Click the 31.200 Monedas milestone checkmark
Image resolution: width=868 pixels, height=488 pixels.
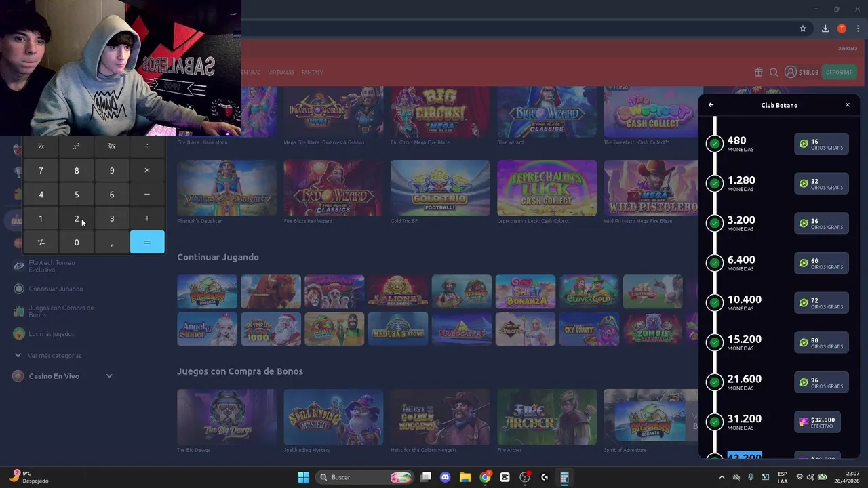point(714,422)
